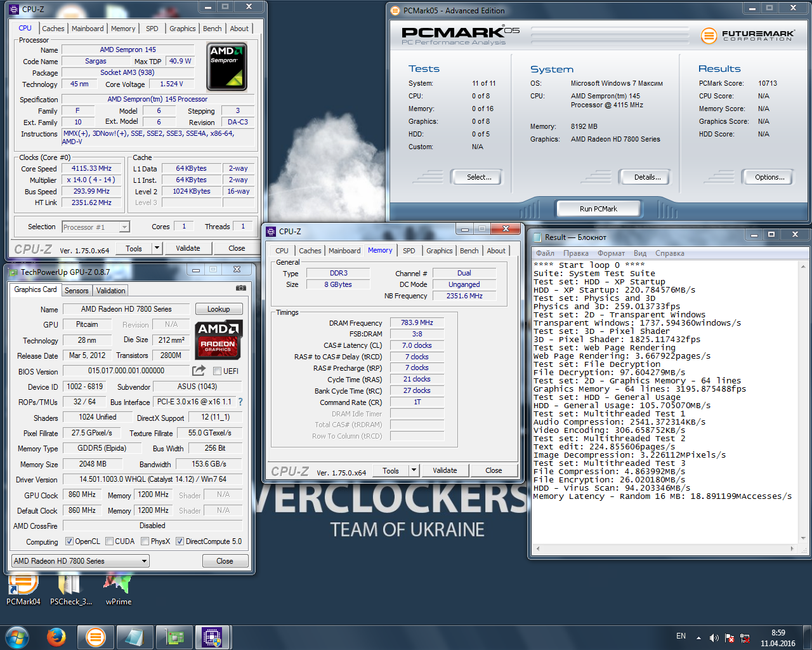Click the GPU-Z screenshot camera icon
Viewport: 812px width, 650px height.
coord(241,288)
